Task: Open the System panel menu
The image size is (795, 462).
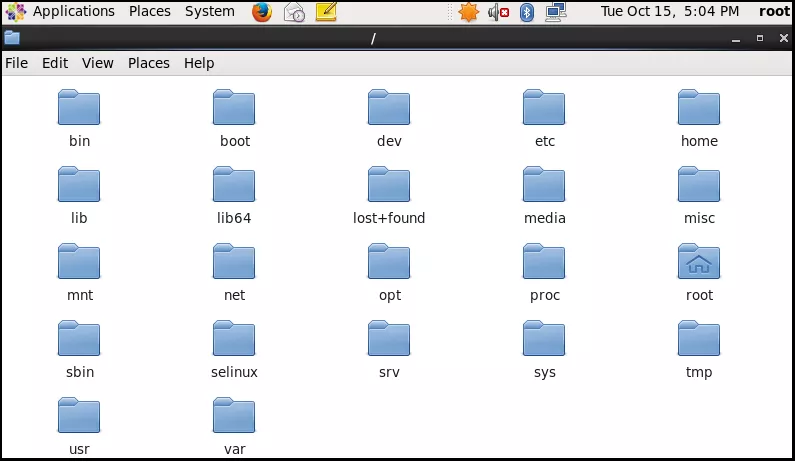Action: click(209, 12)
